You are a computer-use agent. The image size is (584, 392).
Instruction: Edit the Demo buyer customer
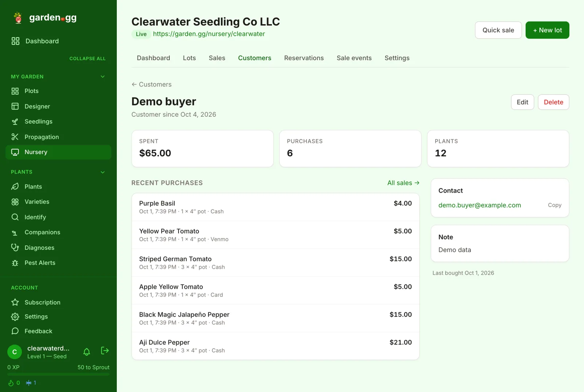(x=522, y=102)
